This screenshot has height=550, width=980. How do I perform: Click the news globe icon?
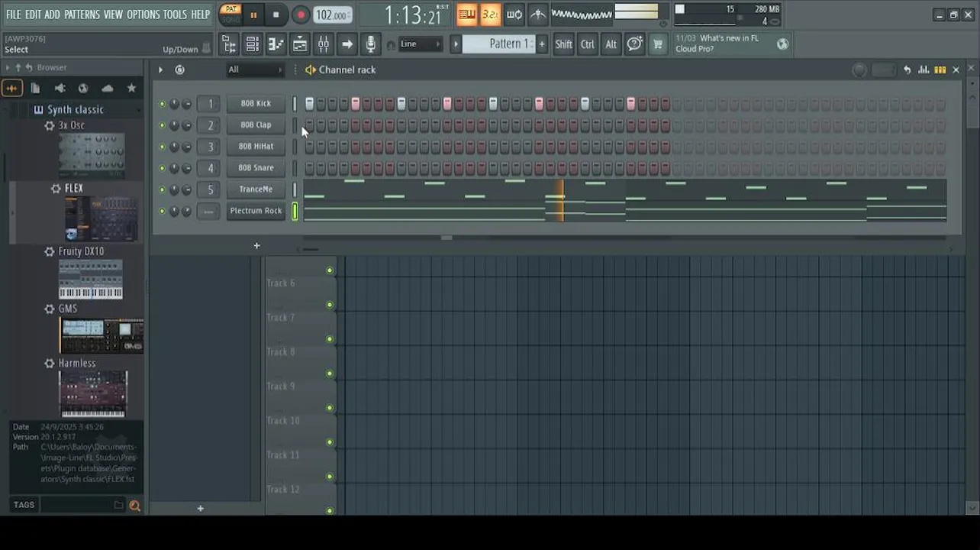pyautogui.click(x=782, y=44)
